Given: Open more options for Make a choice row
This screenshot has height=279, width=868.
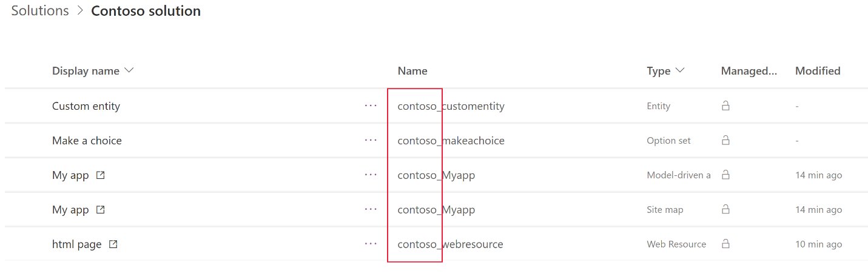Looking at the screenshot, I should click(x=371, y=140).
